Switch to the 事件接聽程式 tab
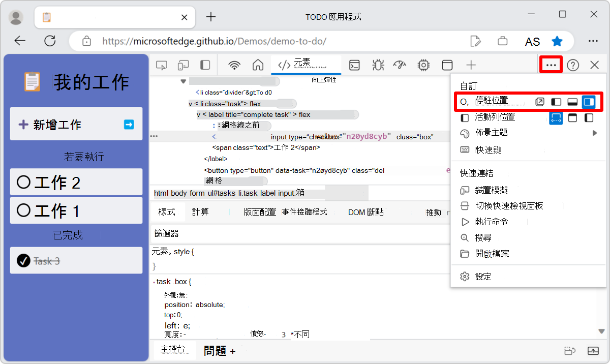This screenshot has width=610, height=364. [304, 212]
